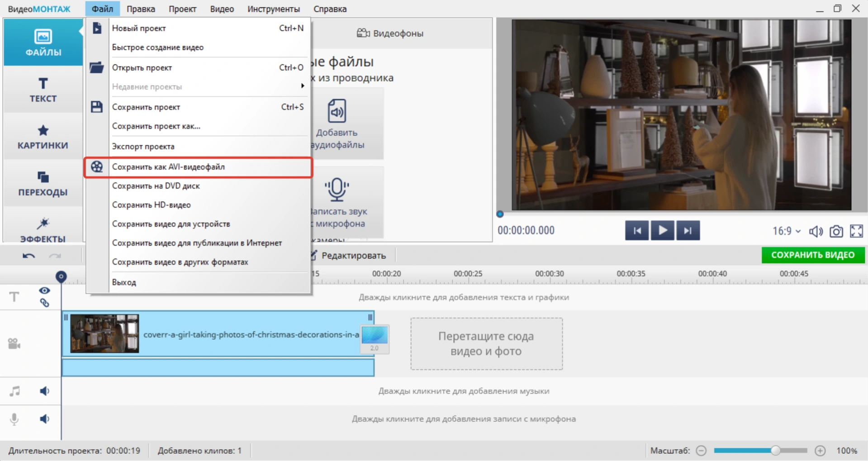This screenshot has height=461, width=868.
Task: Choose Save to DVD disc menu item
Action: pyautogui.click(x=156, y=186)
